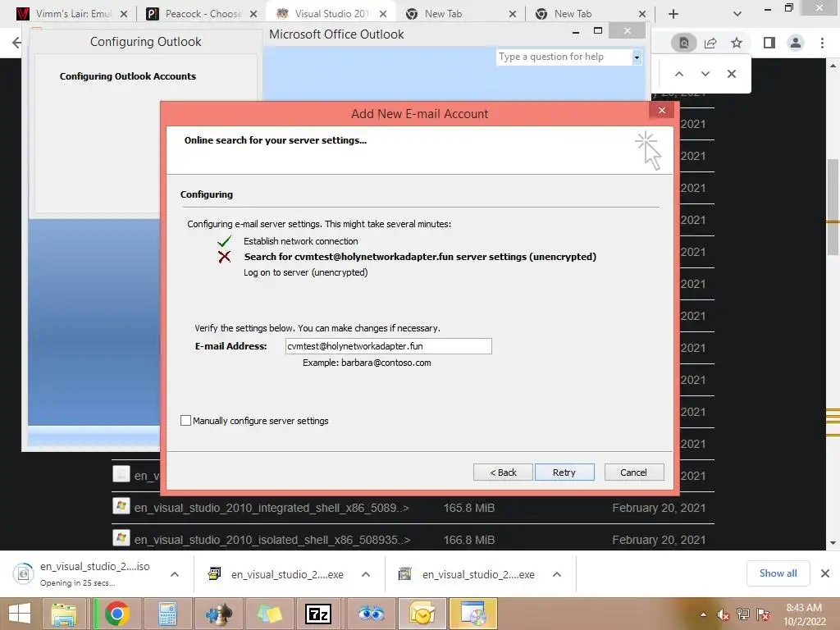Enable Manually configure server settings checkbox
The image size is (840, 630).
186,421
